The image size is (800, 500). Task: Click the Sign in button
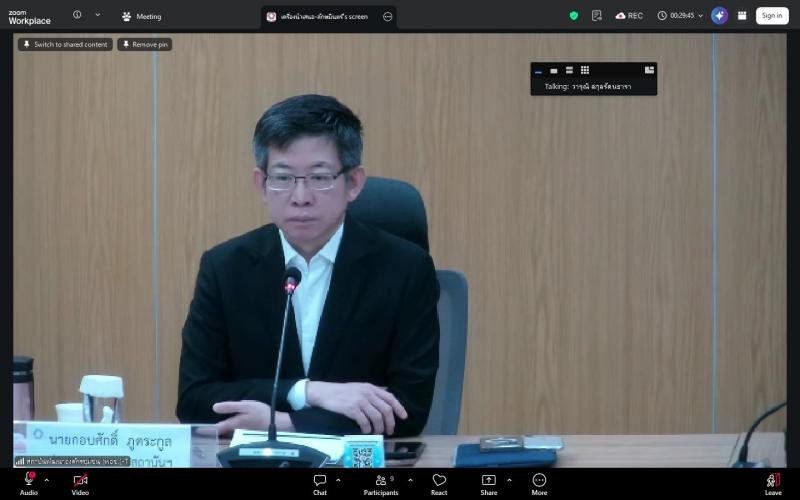(772, 16)
